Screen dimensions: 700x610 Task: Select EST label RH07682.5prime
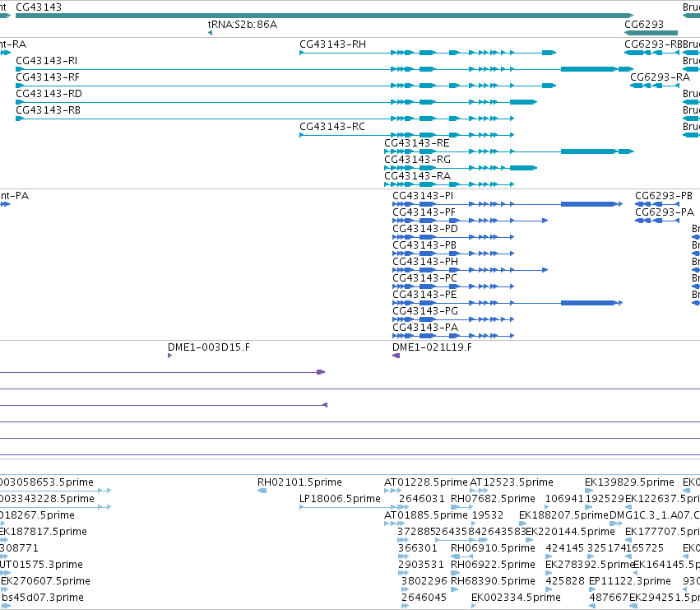click(x=493, y=499)
